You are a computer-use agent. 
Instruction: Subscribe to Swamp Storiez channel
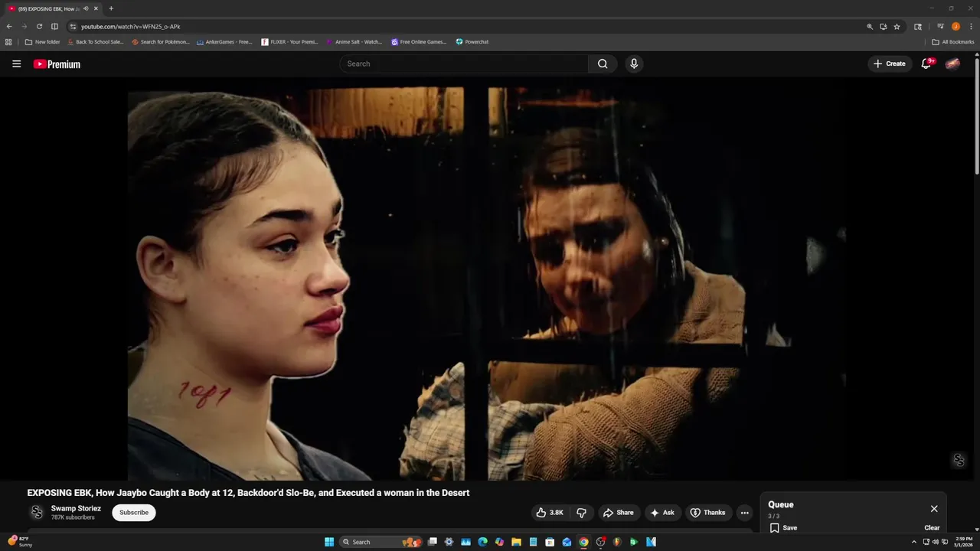coord(134,513)
